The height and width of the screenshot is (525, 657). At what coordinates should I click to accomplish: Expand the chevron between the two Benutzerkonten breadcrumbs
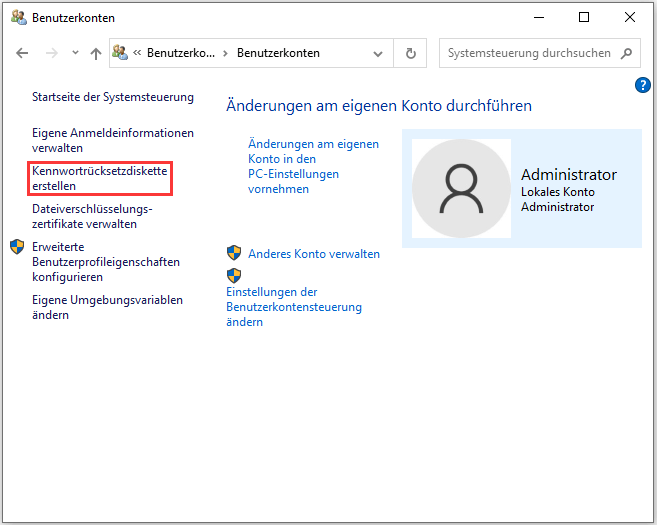click(226, 53)
